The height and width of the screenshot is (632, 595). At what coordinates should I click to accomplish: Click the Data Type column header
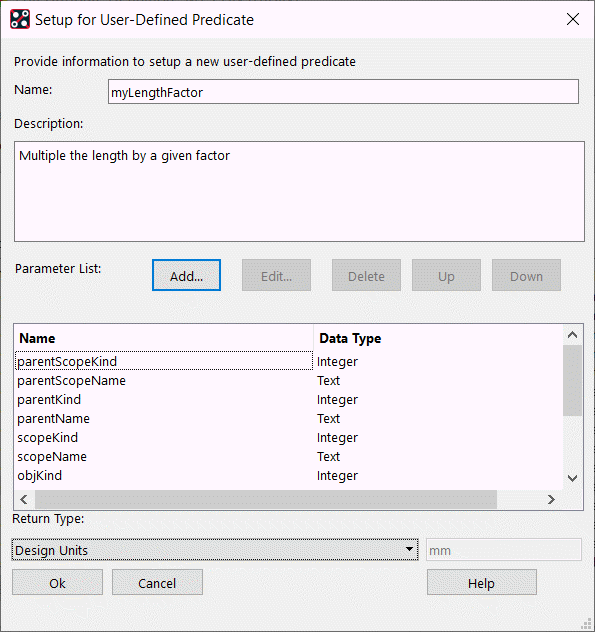[438, 338]
